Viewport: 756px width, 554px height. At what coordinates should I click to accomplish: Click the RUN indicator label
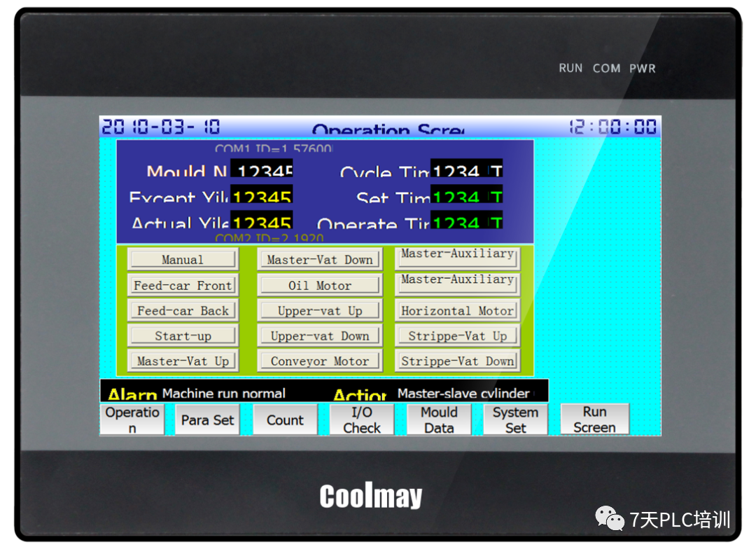(571, 68)
